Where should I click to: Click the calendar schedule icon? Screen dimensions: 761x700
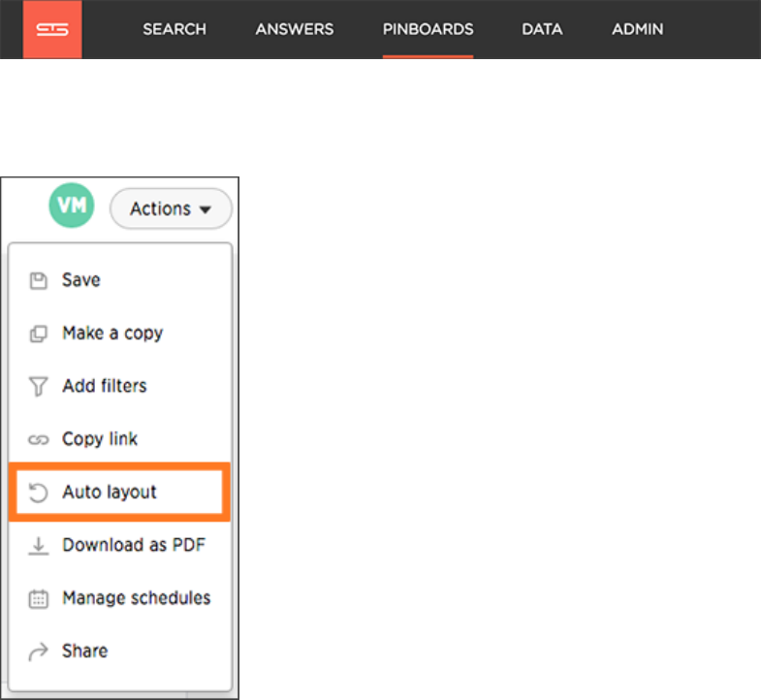coord(39,598)
